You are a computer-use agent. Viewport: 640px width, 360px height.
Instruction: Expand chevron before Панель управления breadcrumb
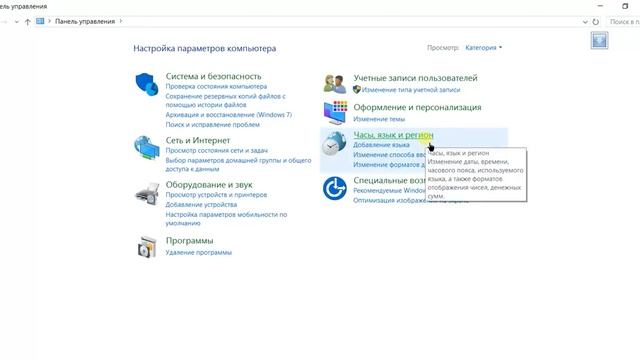coord(49,21)
